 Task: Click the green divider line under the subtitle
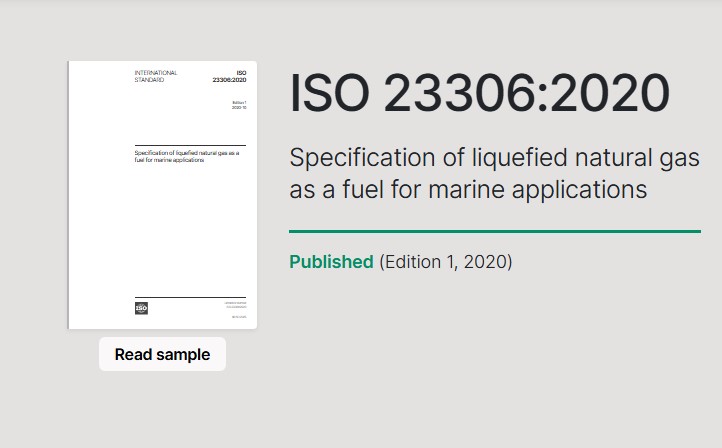click(x=495, y=232)
